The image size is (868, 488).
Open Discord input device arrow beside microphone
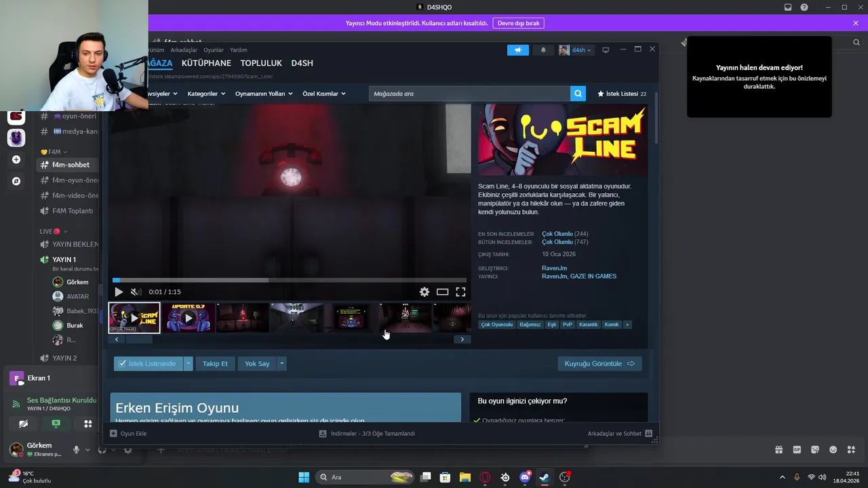pos(87,450)
